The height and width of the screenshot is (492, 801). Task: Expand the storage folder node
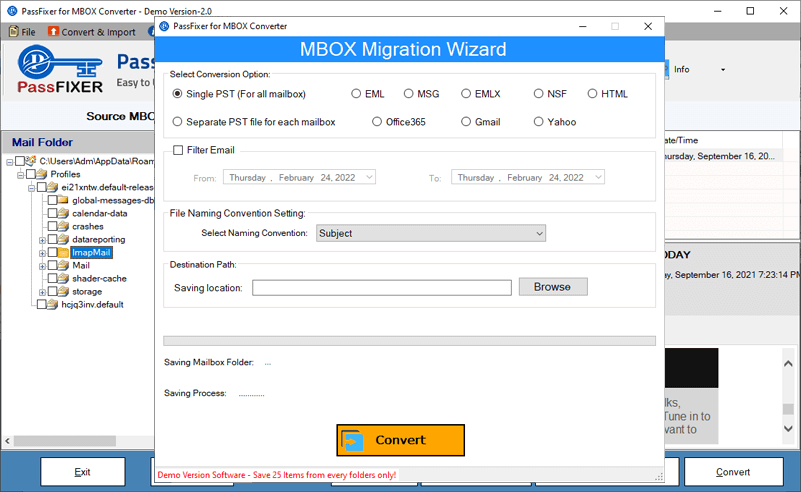42,293
